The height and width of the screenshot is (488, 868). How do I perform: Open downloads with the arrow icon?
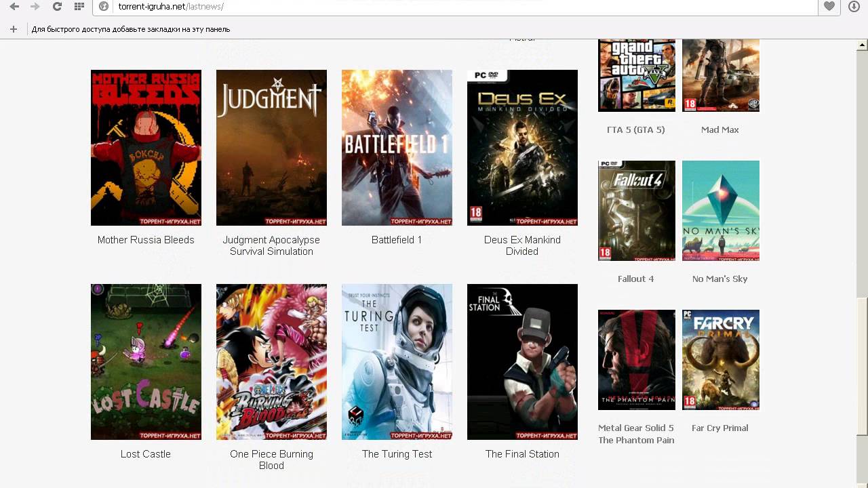(854, 7)
